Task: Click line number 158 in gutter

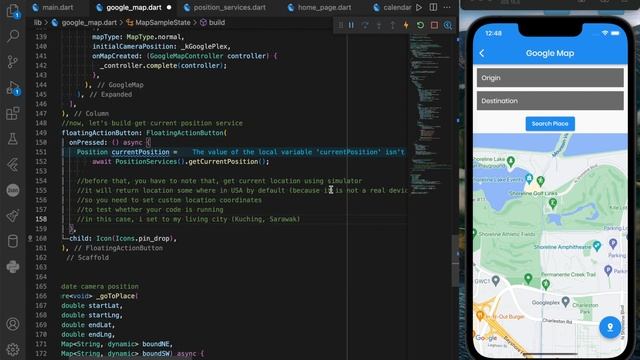Action: 41,219
